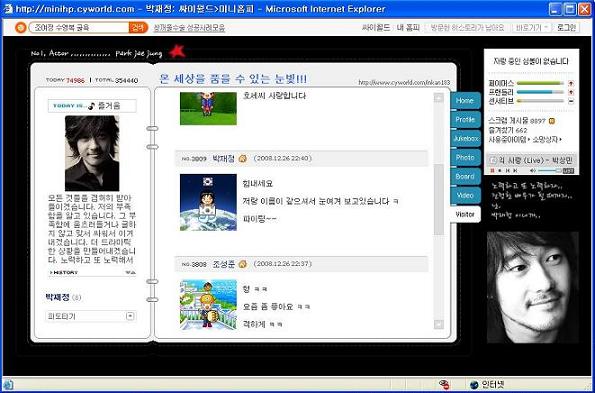Open the 소망상자 link

coord(546,139)
